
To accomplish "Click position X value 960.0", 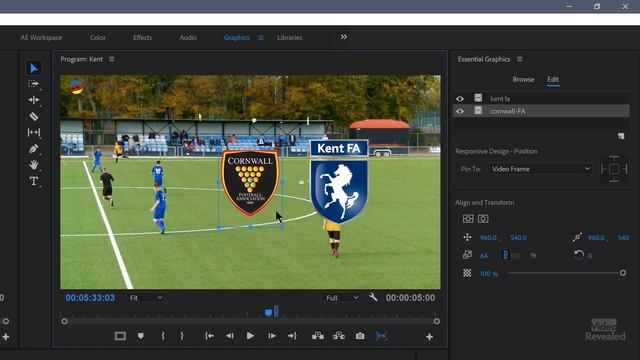I will (x=488, y=238).
